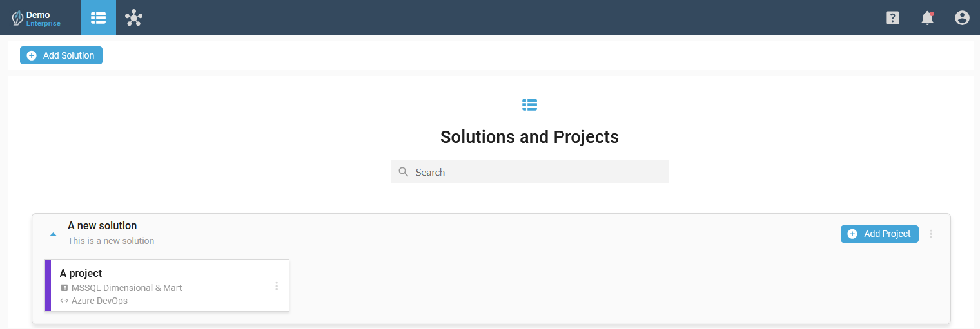This screenshot has height=329, width=980.
Task: Select the A new solution title
Action: click(103, 226)
